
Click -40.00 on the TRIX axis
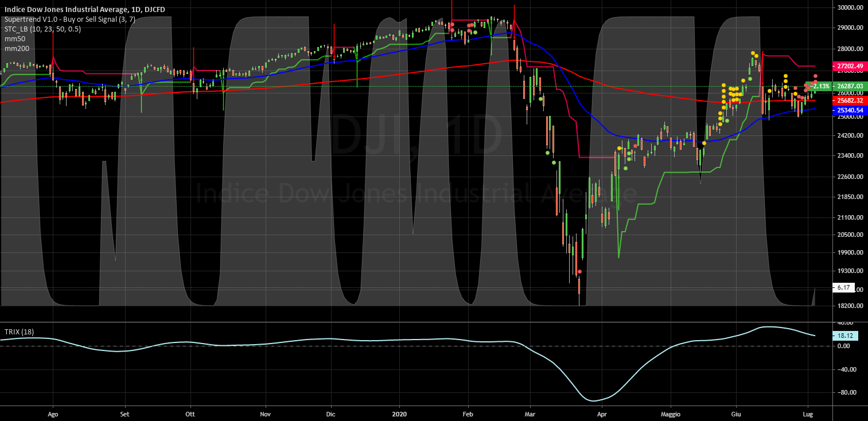[x=847, y=369]
